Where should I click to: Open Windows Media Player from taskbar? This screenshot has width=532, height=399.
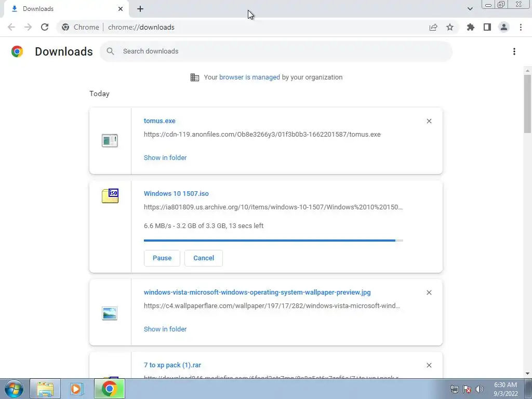77,389
